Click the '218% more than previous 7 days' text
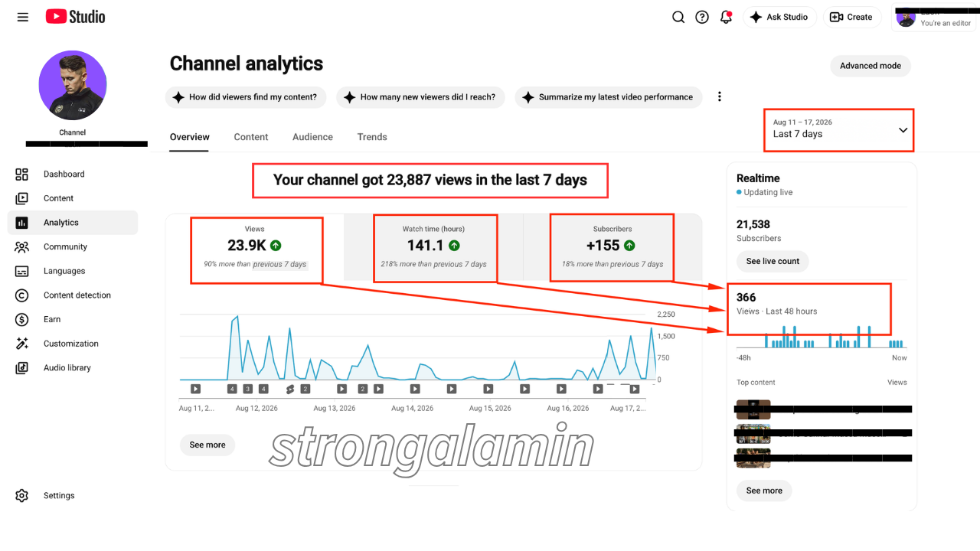The image size is (980, 551). point(433,264)
